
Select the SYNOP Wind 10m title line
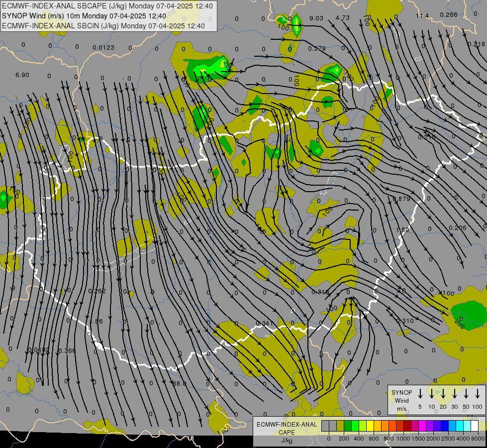pos(84,16)
